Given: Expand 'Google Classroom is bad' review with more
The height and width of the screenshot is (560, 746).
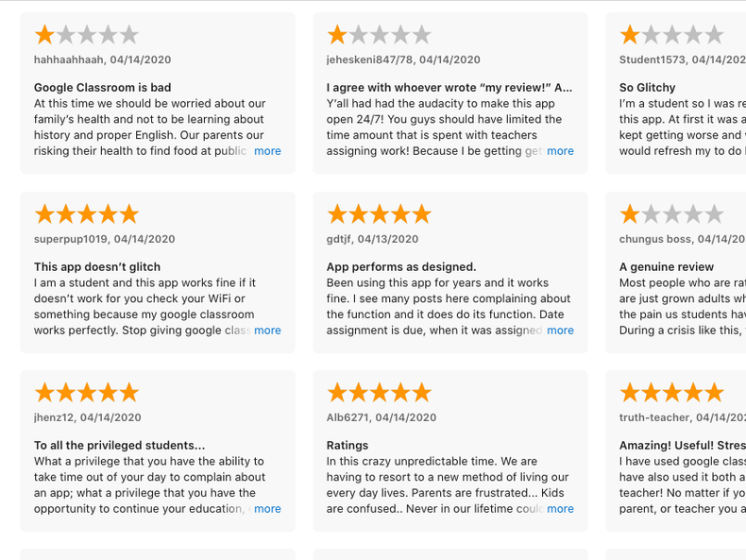Looking at the screenshot, I should [267, 151].
